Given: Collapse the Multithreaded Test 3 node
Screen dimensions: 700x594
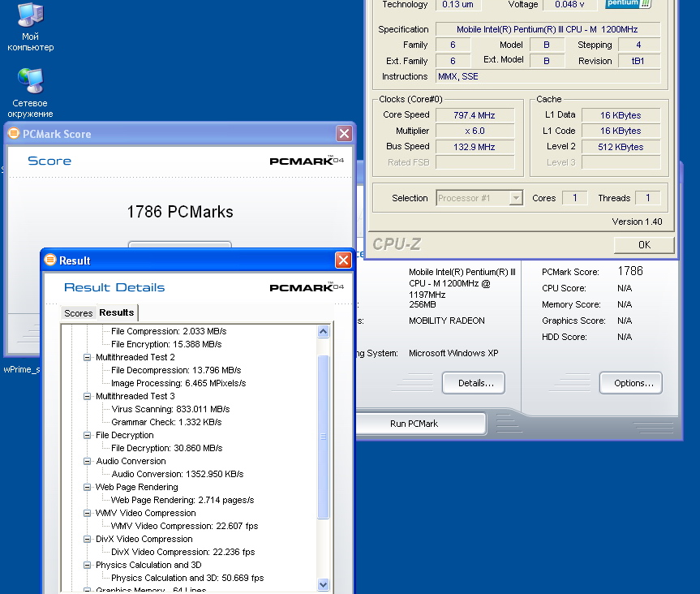Looking at the screenshot, I should 88,396.
